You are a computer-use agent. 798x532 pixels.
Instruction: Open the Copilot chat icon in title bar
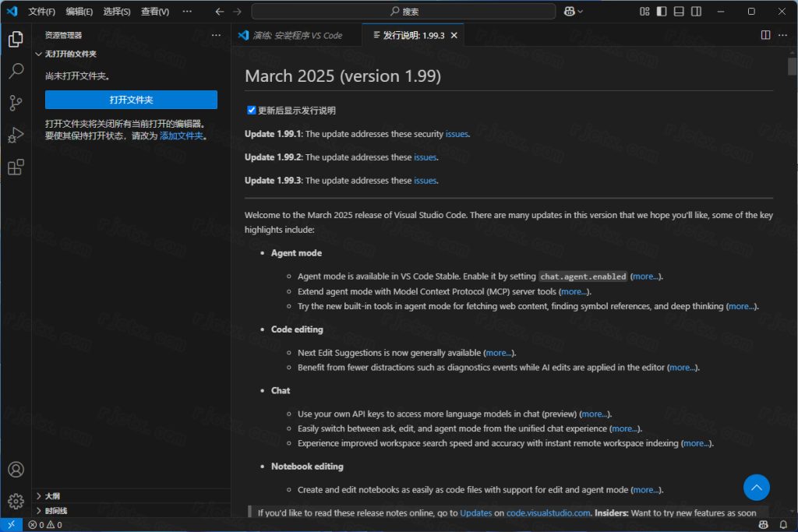(570, 11)
